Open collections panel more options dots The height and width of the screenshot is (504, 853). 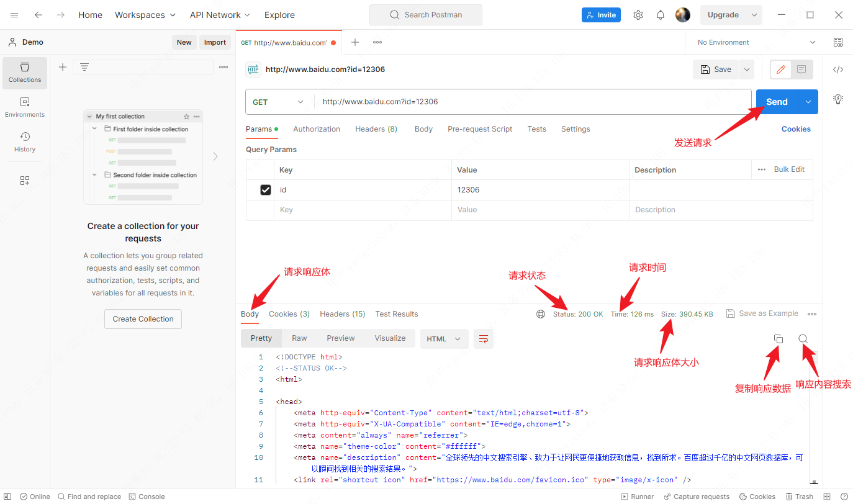click(x=223, y=67)
